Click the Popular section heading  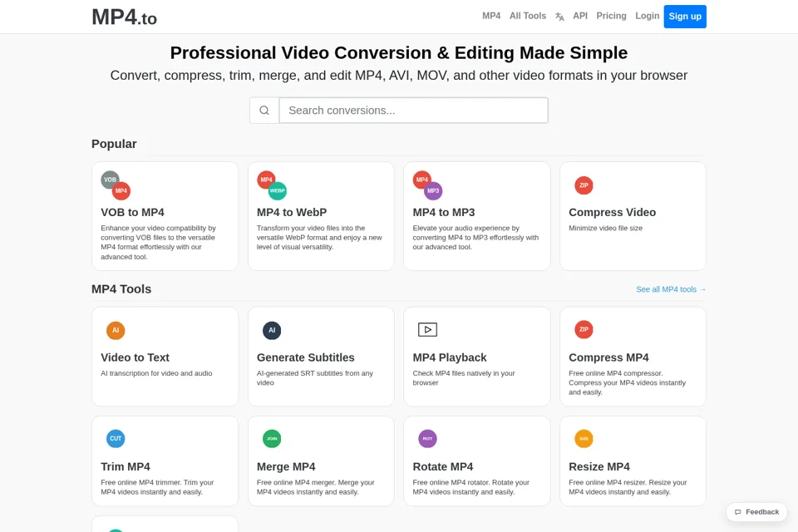click(x=114, y=144)
